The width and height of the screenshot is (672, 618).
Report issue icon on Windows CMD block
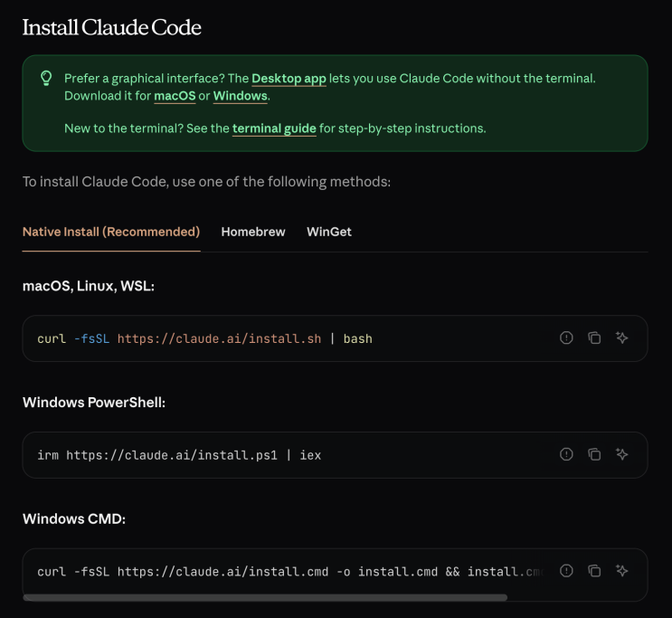click(x=566, y=571)
